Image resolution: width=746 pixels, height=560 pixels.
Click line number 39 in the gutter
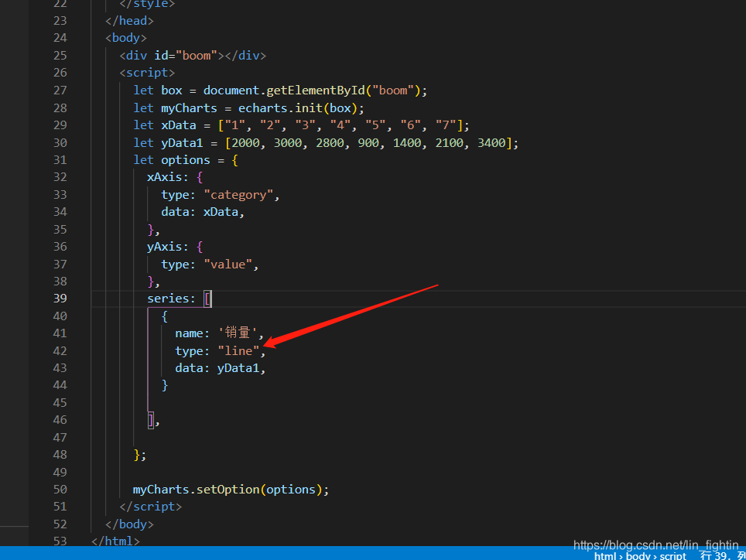60,299
